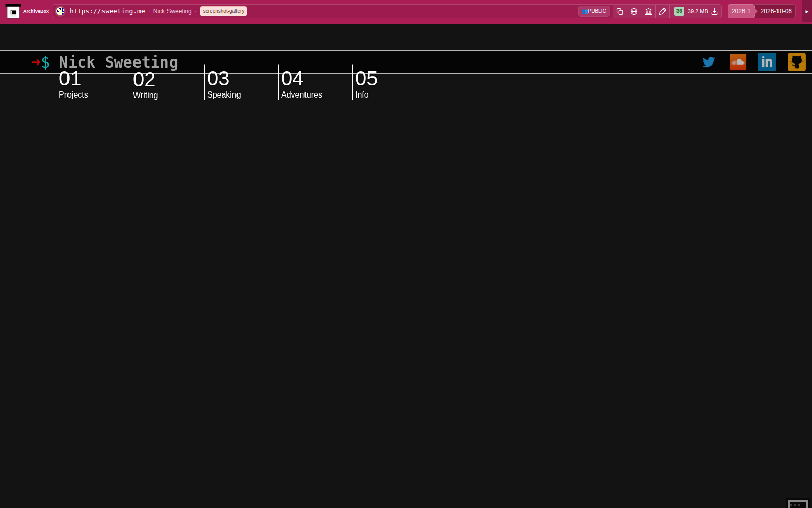The height and width of the screenshot is (508, 812).
Task: Toggle the PUBLIC visibility badge
Action: point(594,11)
